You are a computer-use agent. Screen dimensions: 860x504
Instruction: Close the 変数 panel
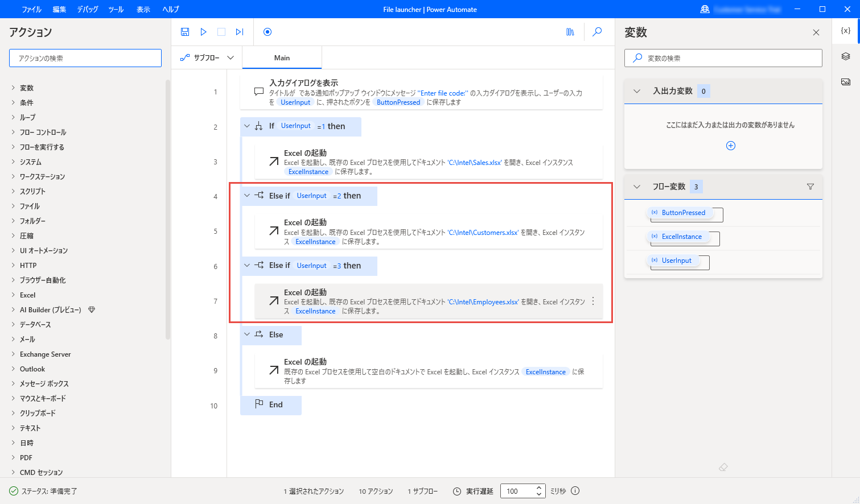tap(816, 32)
